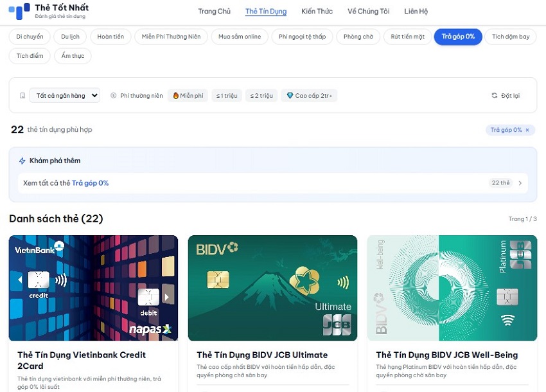Go to the Liên Hệ menu item
The width and height of the screenshot is (546, 392).
416,12
